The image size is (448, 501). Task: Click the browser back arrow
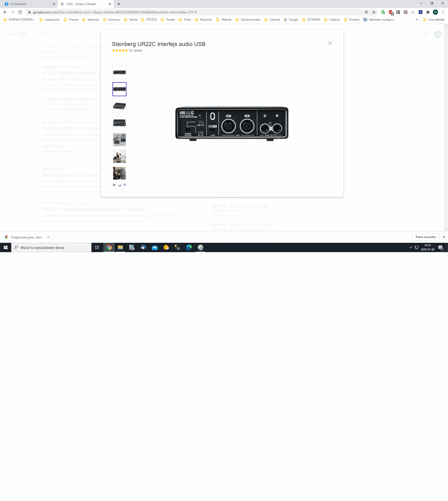(5, 12)
